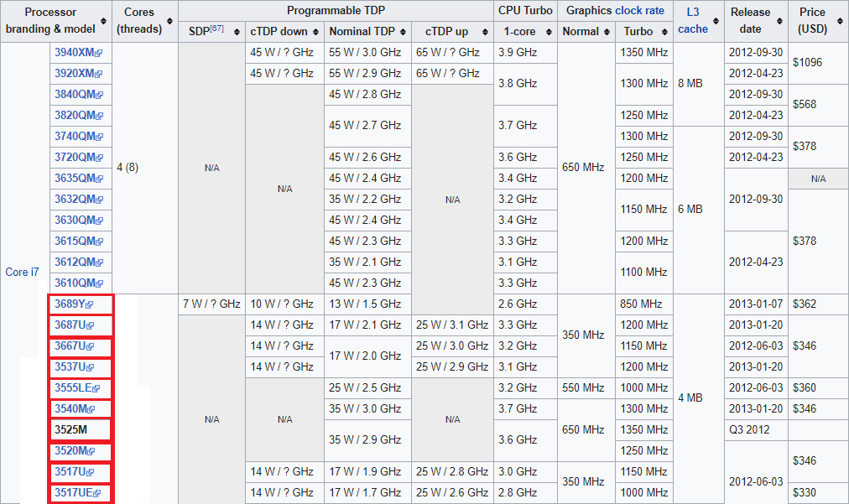Open the 3689Y processor link
Screen dimensions: 849x504
[74, 304]
